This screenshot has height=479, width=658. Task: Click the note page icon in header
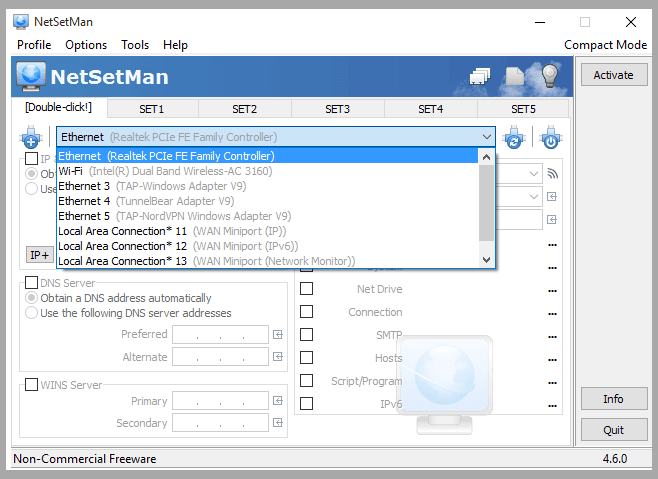[514, 76]
